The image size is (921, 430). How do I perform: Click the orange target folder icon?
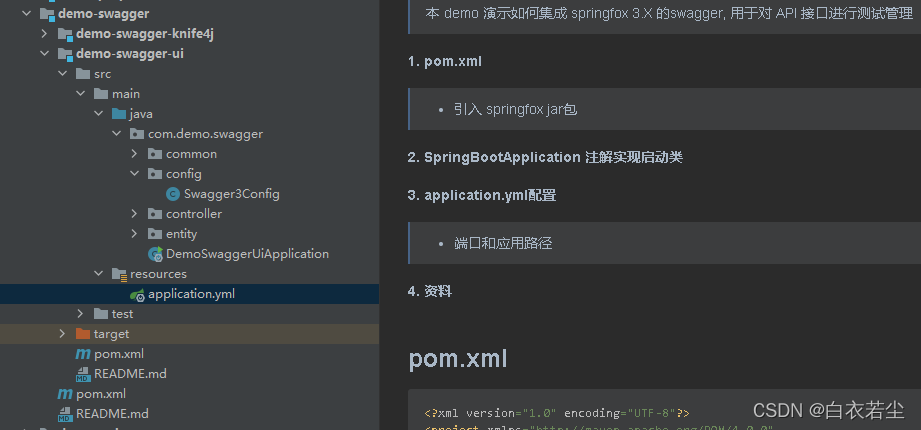coord(83,333)
